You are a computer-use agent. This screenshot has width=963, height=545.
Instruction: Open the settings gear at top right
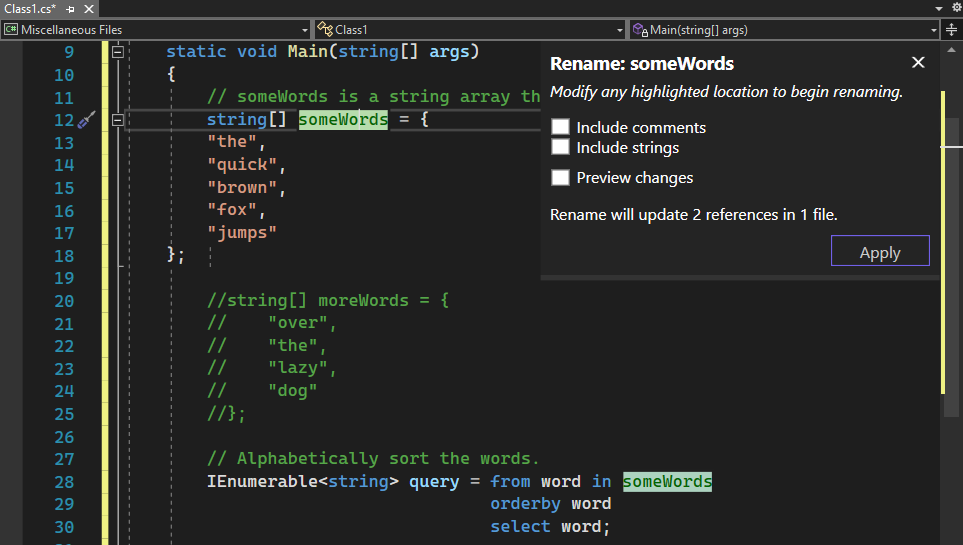pyautogui.click(x=955, y=7)
